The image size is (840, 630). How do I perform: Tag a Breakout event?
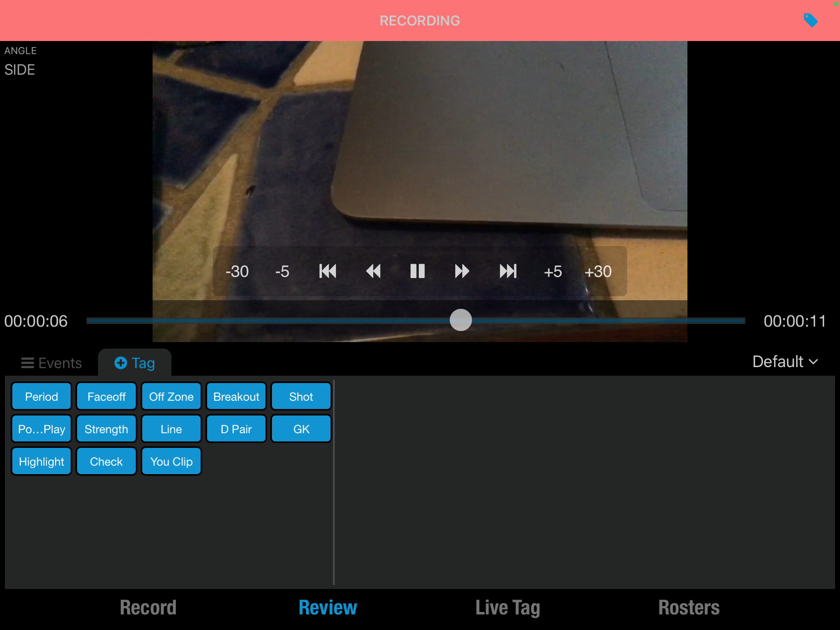(x=236, y=396)
